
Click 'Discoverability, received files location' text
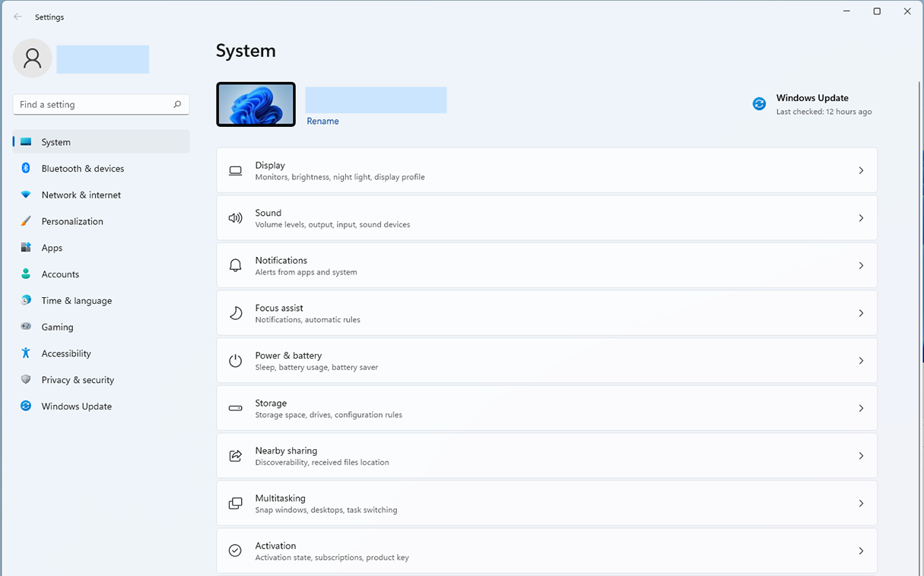322,462
